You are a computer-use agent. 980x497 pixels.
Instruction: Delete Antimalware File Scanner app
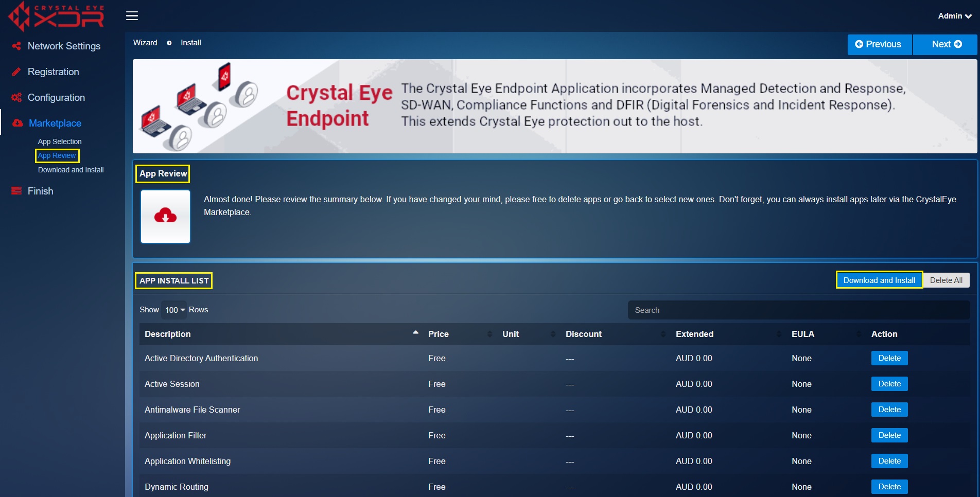click(889, 410)
